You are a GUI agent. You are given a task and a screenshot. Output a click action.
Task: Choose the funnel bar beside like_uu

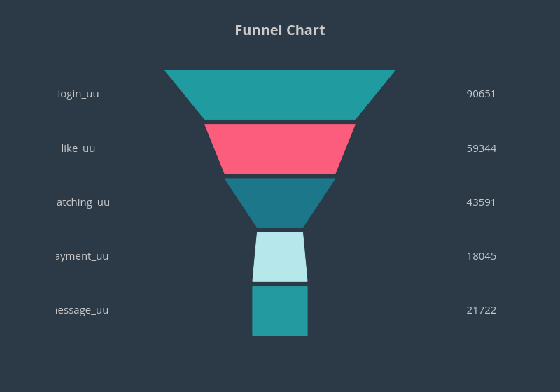[x=280, y=148]
